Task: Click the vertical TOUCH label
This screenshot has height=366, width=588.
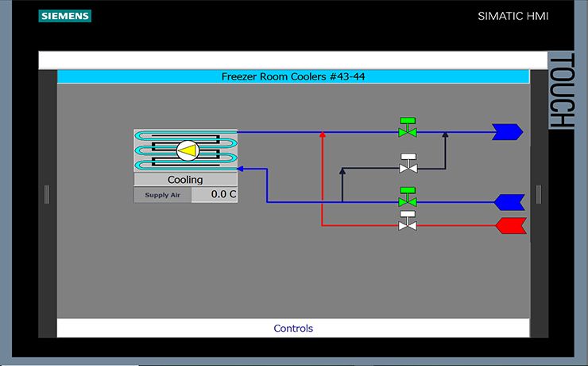Action: (x=561, y=91)
